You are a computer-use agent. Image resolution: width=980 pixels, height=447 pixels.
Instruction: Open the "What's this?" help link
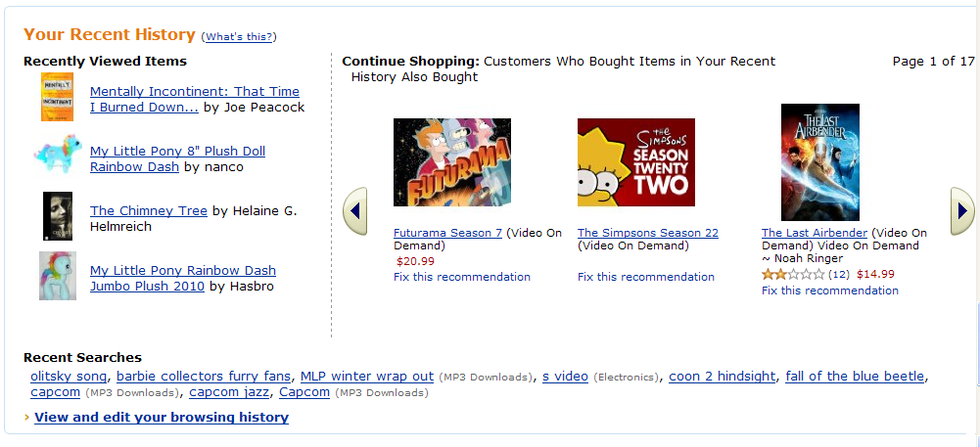[239, 37]
